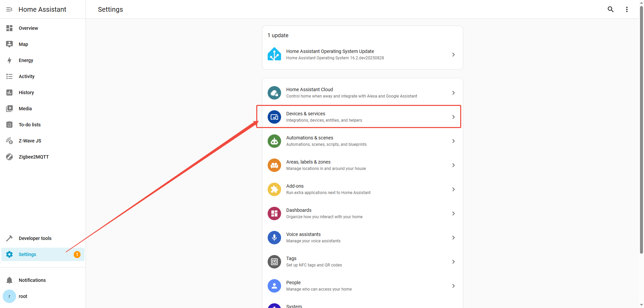Image resolution: width=644 pixels, height=308 pixels.
Task: Click the Tags NFC icon
Action: (274, 262)
